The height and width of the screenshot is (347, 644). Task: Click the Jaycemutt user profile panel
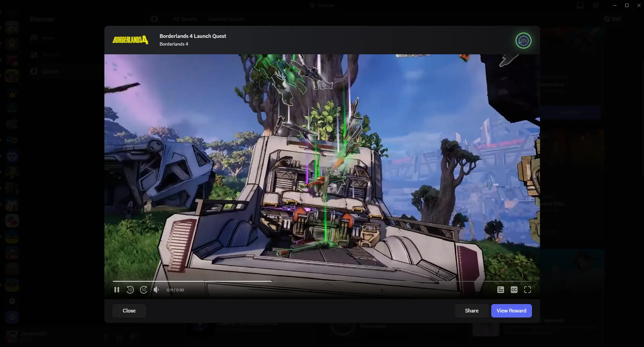(x=32, y=336)
